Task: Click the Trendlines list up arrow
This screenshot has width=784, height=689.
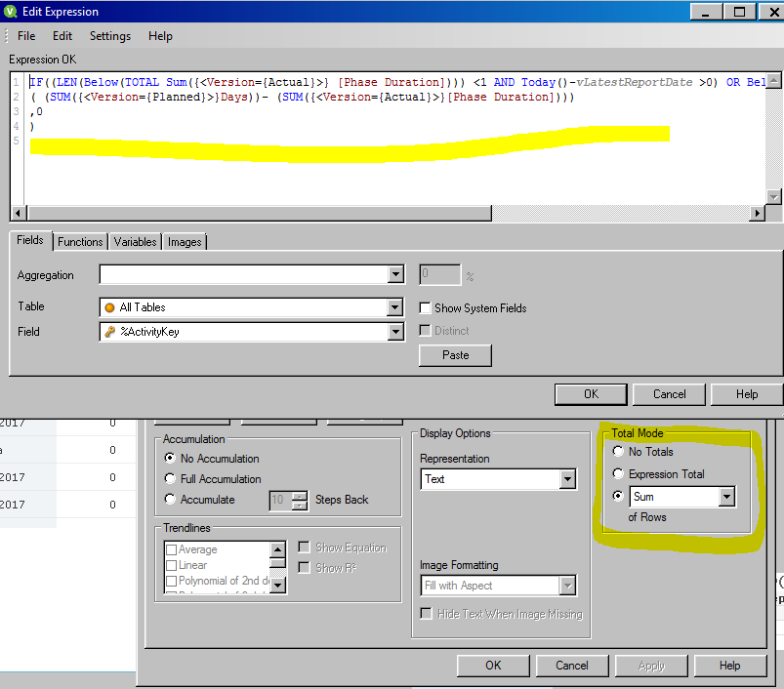Action: pos(278,549)
